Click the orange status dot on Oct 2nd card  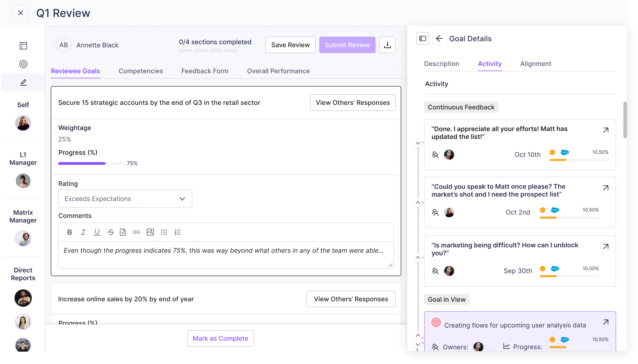point(543,210)
